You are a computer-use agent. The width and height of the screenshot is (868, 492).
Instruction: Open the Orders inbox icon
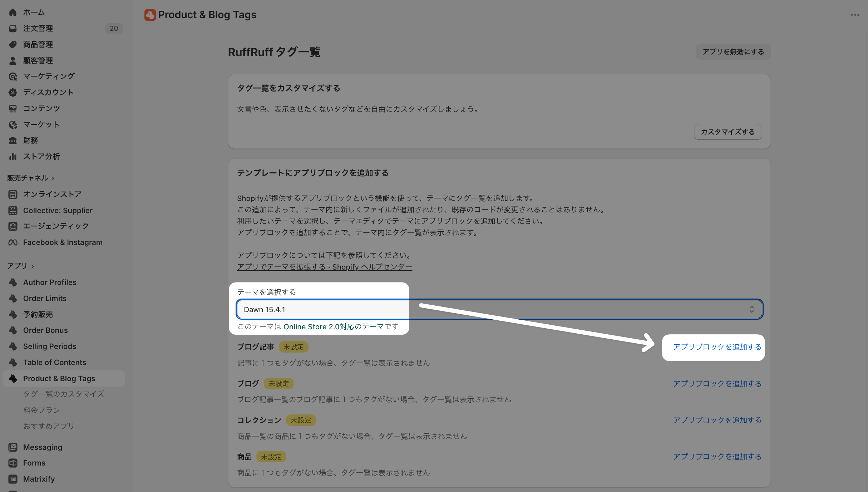point(13,28)
